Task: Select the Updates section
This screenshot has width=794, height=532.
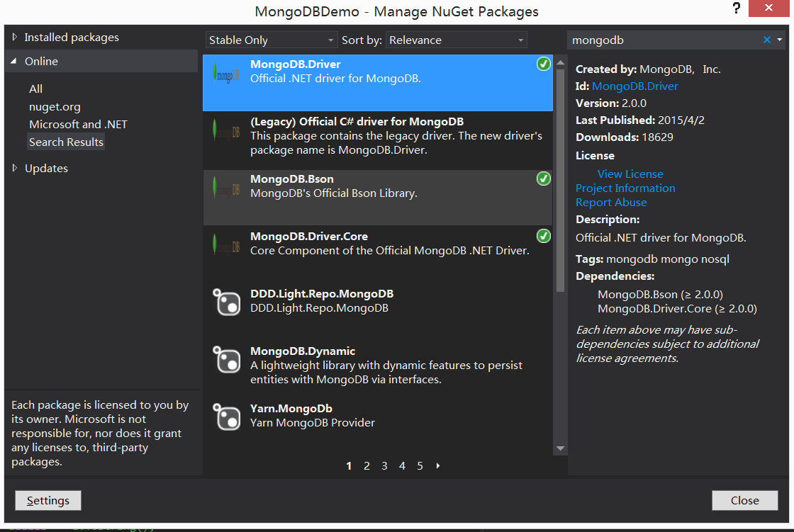Action: [x=46, y=168]
